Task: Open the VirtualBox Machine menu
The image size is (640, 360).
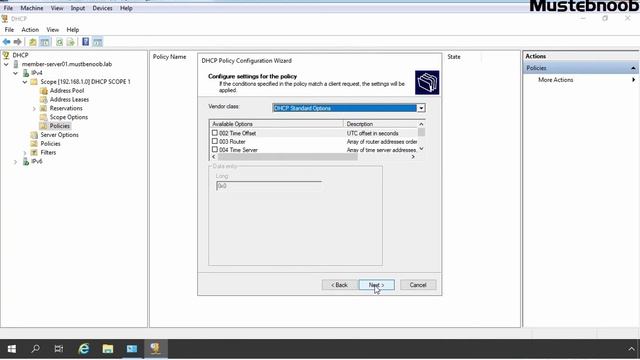Action: click(32, 8)
